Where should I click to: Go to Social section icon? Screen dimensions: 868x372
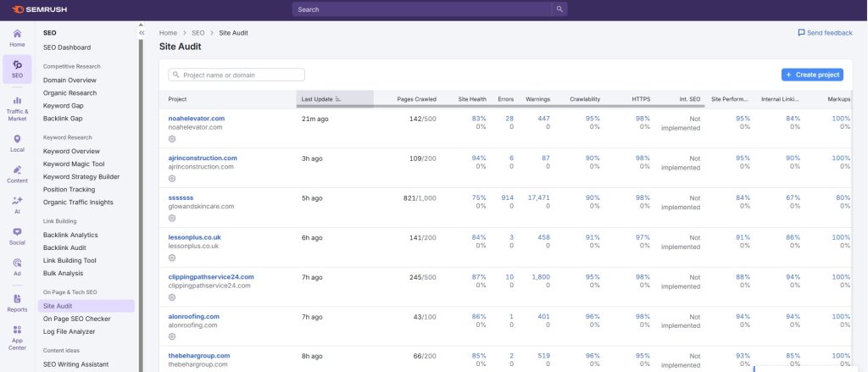(17, 235)
